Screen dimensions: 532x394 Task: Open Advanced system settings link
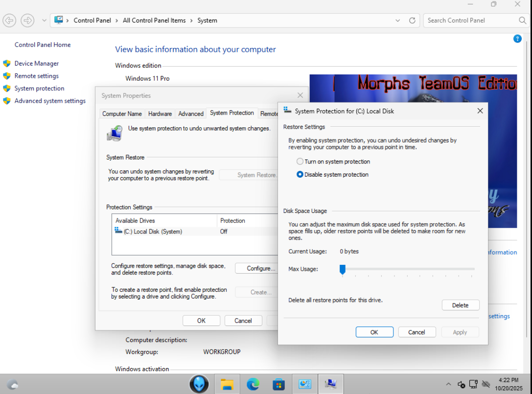click(50, 101)
